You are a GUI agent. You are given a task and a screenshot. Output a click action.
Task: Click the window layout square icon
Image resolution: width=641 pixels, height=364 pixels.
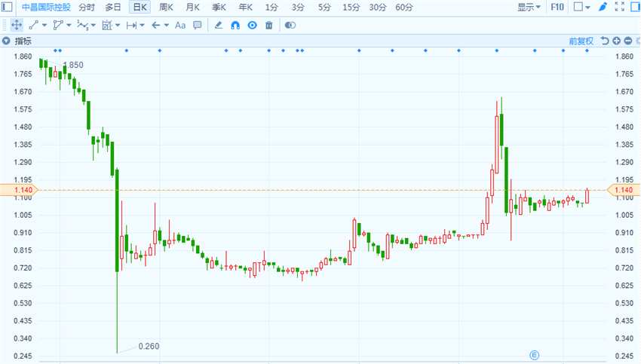(x=578, y=7)
